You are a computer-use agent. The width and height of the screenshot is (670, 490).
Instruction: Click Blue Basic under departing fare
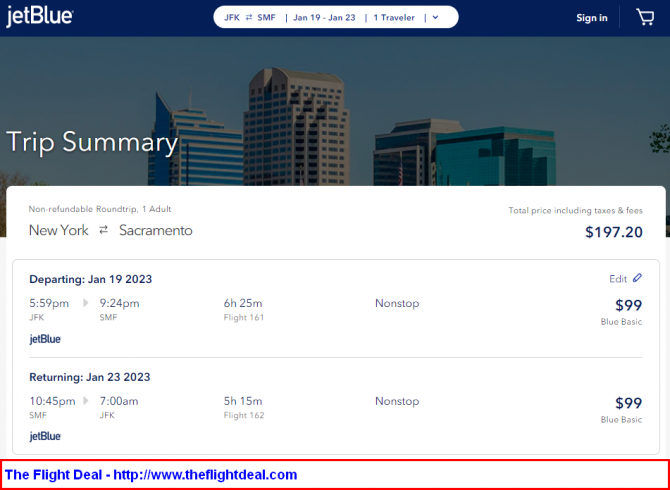(x=621, y=322)
